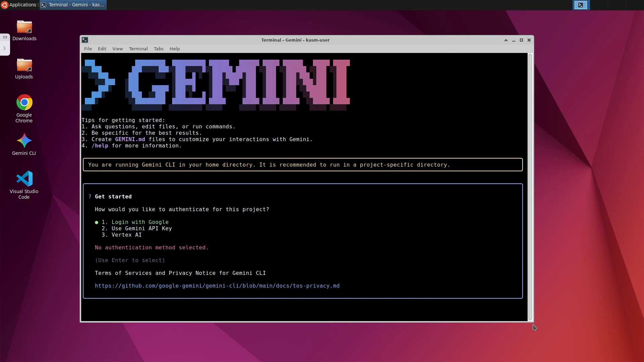Open the Uploads folder icon
The image size is (644, 362).
[24, 65]
